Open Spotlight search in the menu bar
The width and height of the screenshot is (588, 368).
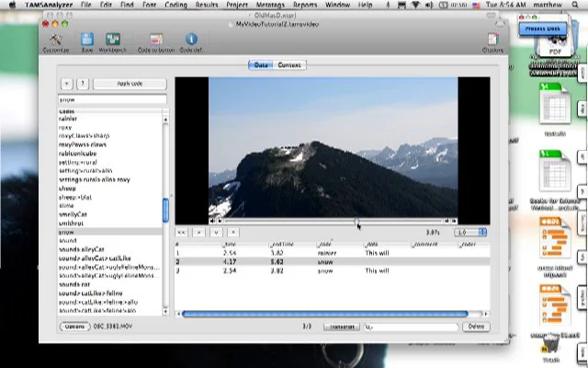pyautogui.click(x=575, y=5)
